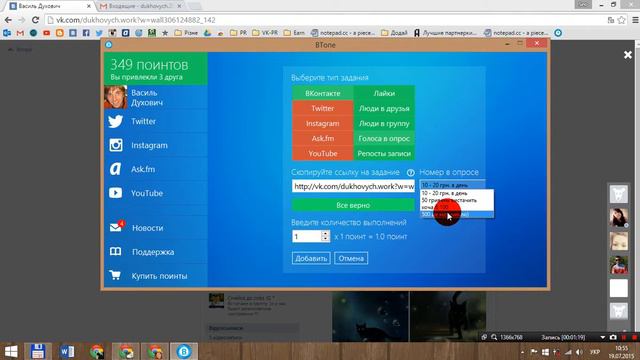Open Windows Start button
The image size is (640, 360).
coord(11,351)
